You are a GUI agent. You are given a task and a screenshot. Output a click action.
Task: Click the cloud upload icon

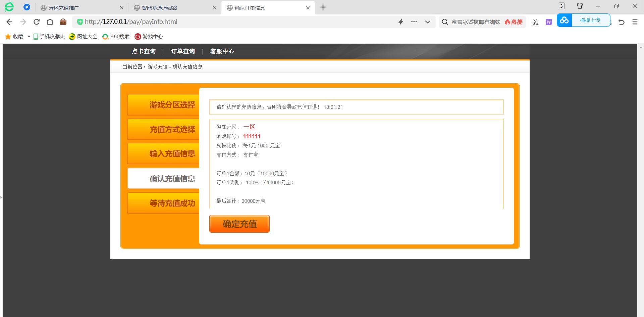click(x=564, y=20)
